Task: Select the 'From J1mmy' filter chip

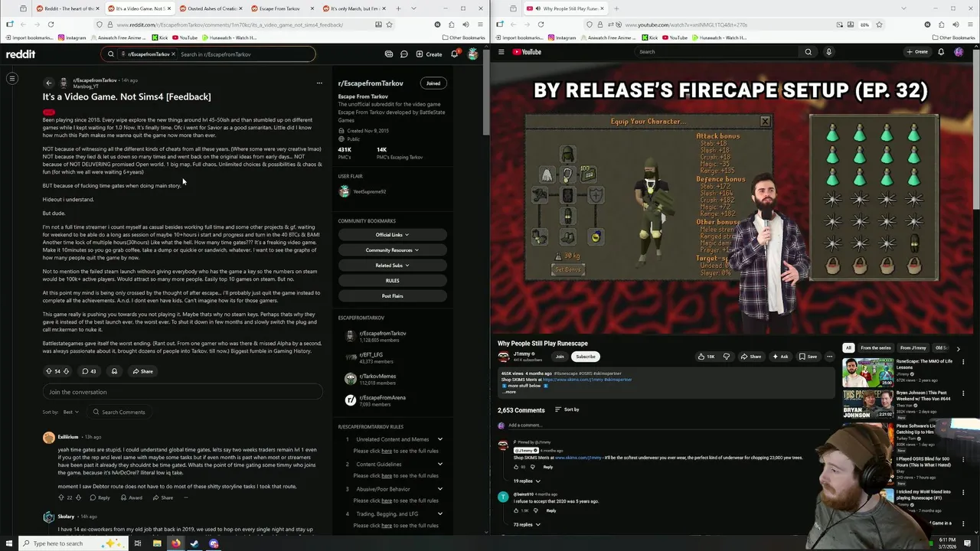Action: [x=913, y=348]
